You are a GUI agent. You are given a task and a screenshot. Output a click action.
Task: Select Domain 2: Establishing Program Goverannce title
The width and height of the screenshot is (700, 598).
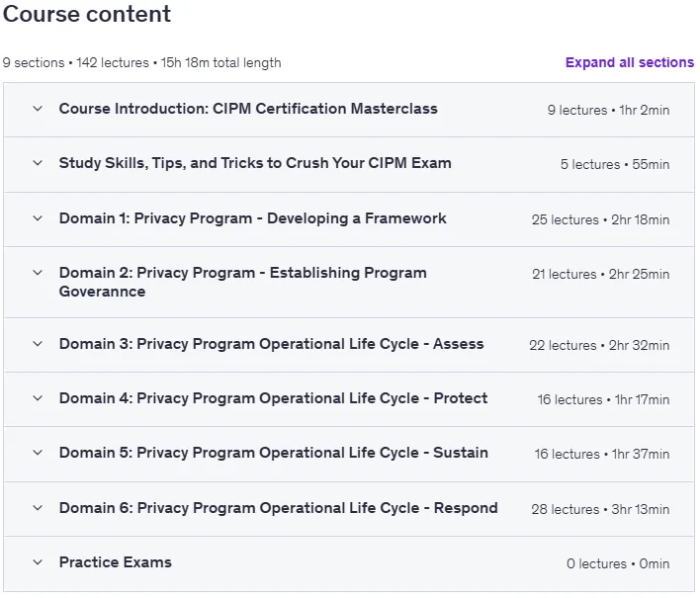point(243,282)
